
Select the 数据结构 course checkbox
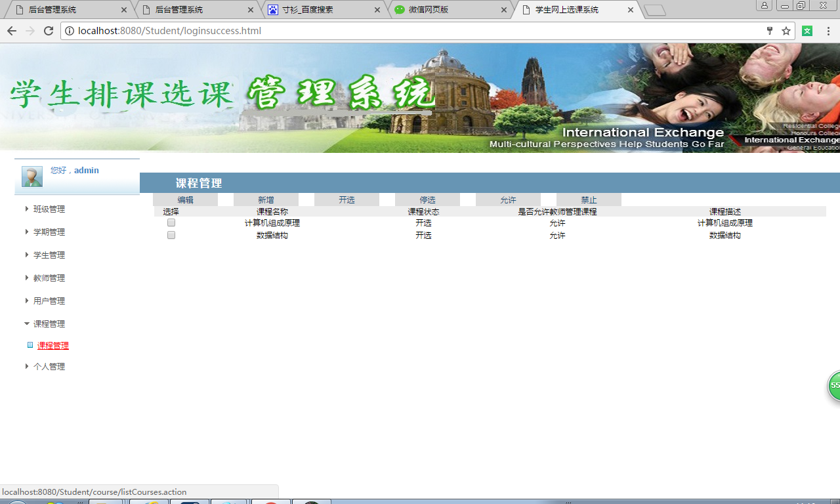pyautogui.click(x=171, y=234)
